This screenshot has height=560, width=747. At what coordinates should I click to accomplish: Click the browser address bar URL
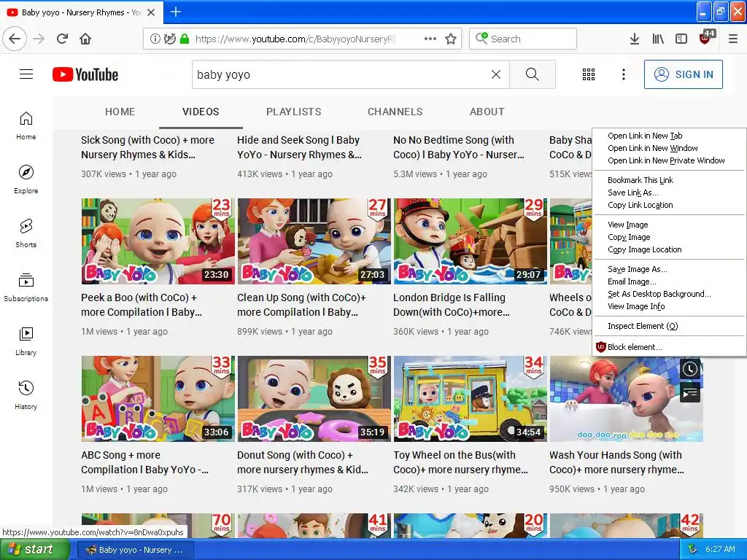point(295,39)
